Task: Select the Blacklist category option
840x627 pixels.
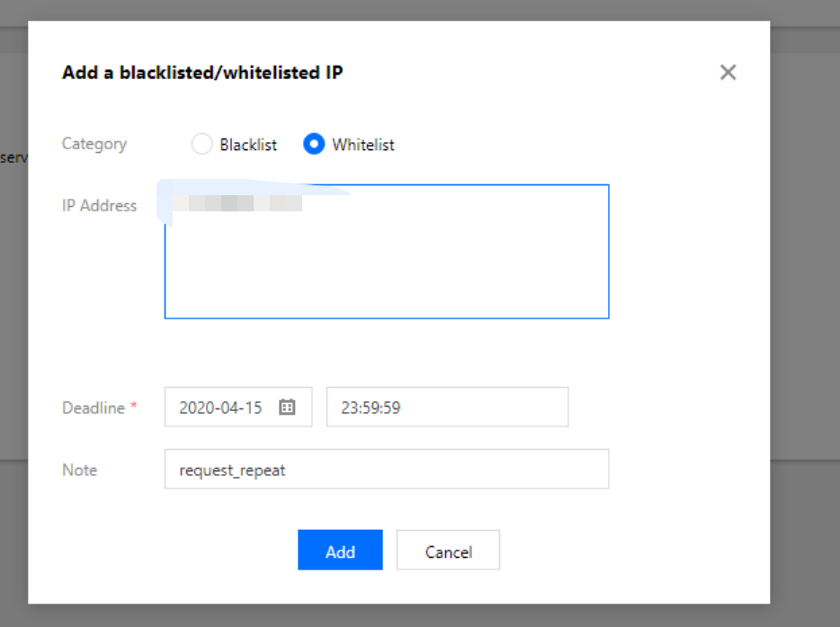Action: [x=202, y=144]
